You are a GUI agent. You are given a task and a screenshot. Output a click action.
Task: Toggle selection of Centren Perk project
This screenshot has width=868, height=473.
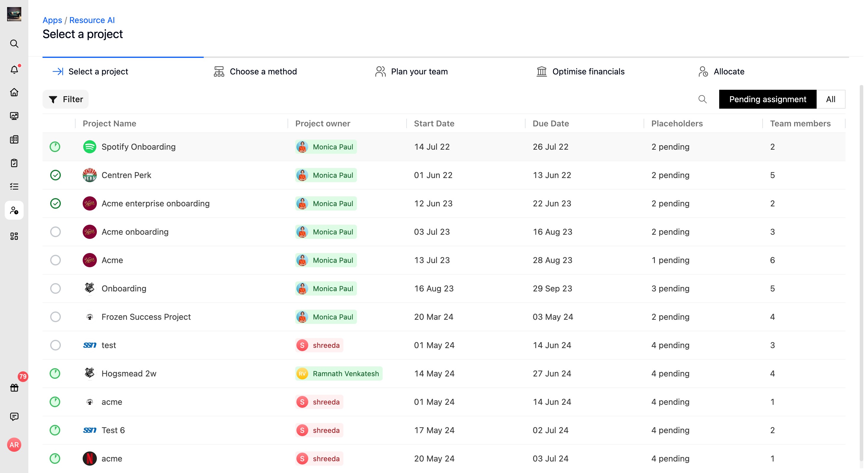tap(55, 175)
